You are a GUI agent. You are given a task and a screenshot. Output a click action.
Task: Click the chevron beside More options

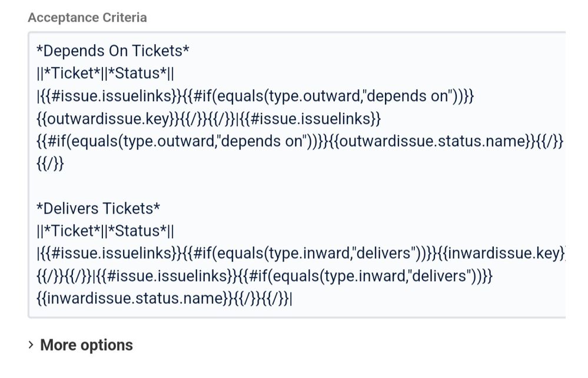(31, 345)
